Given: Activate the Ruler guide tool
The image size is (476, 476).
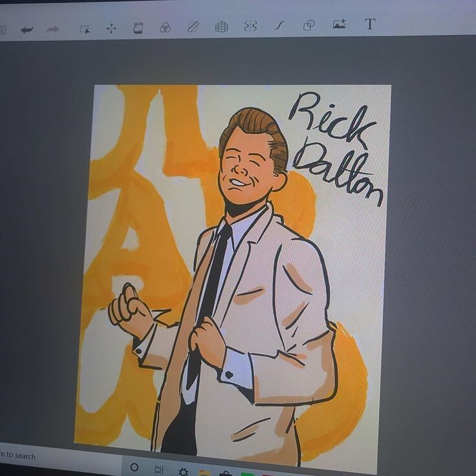Looking at the screenshot, I should click(x=193, y=27).
